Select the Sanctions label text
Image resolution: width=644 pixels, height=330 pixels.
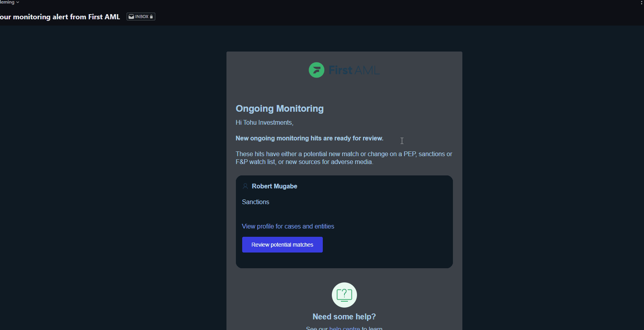click(x=256, y=202)
